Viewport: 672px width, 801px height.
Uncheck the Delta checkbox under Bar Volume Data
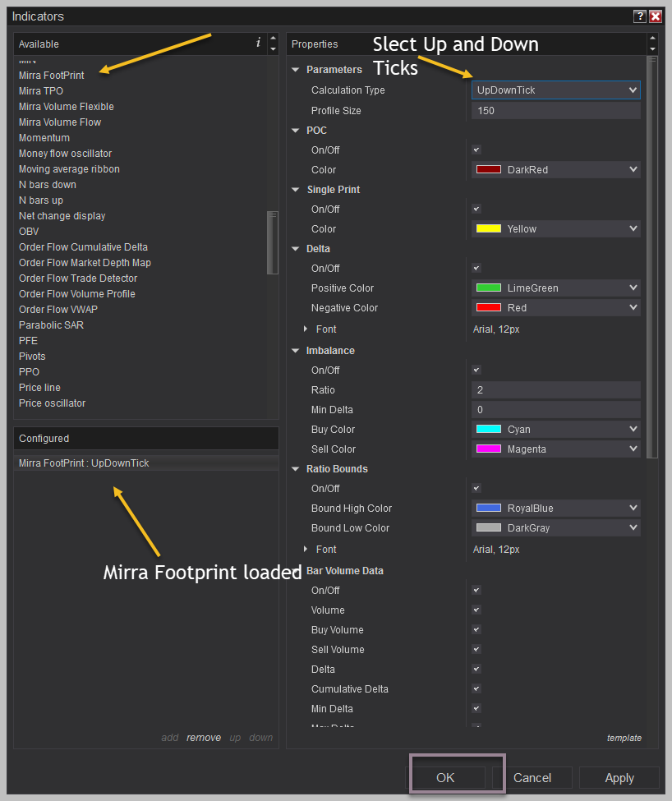476,670
